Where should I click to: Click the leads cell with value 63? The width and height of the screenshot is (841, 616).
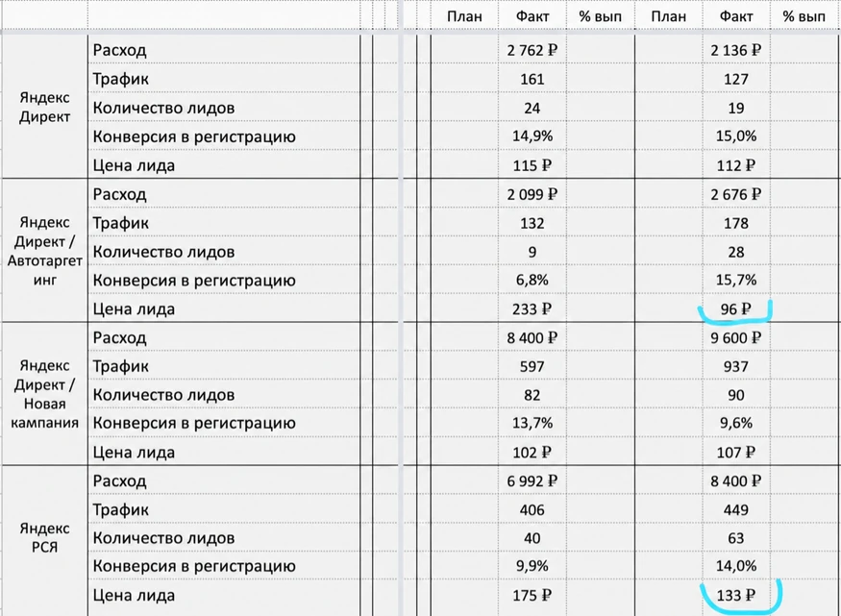tap(736, 538)
